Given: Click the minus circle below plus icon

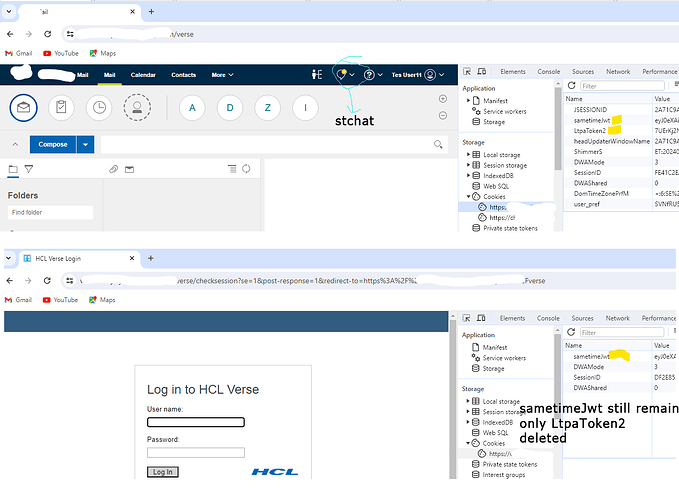Looking at the screenshot, I should click(x=443, y=116).
